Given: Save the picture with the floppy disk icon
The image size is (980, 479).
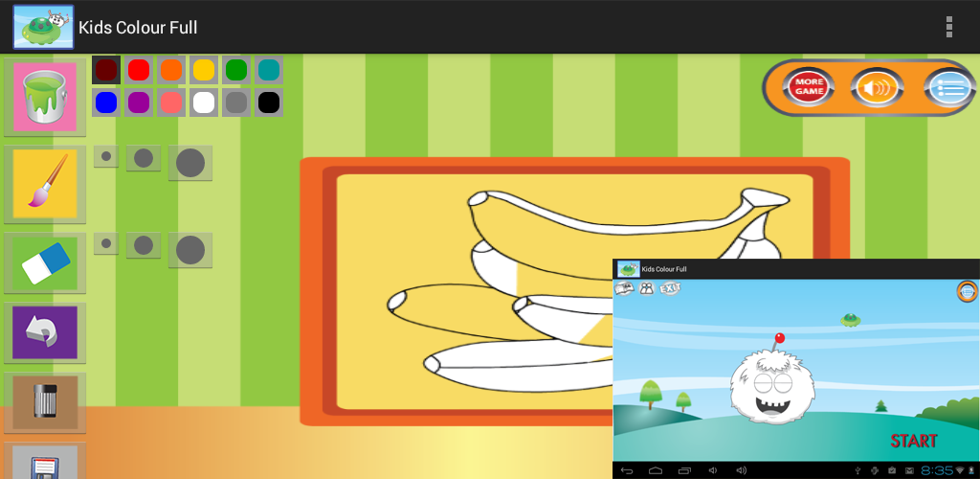Looking at the screenshot, I should [44, 462].
